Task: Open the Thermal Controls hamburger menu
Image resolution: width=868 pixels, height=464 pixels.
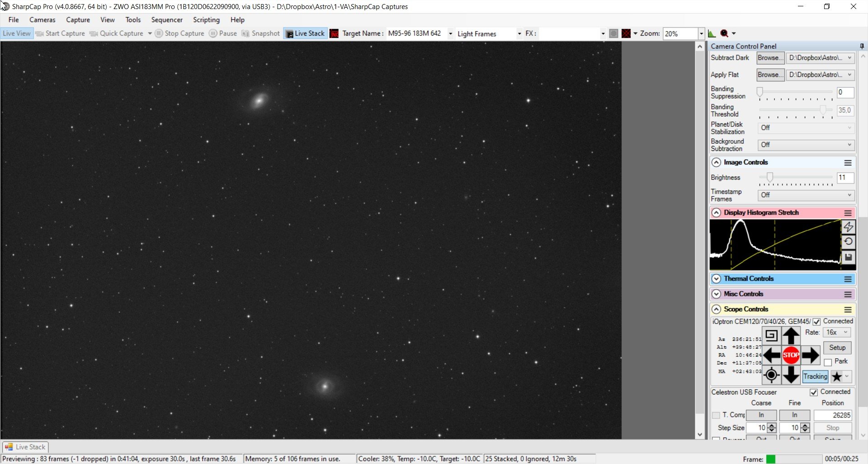Action: coord(848,279)
